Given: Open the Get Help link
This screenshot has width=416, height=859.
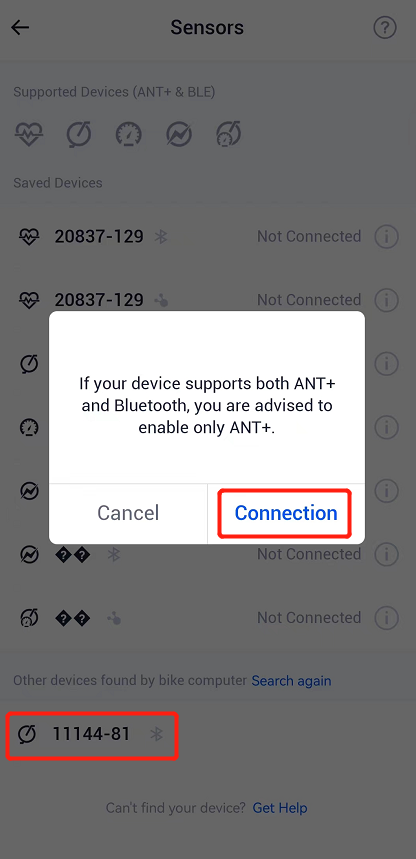Looking at the screenshot, I should pos(280,808).
